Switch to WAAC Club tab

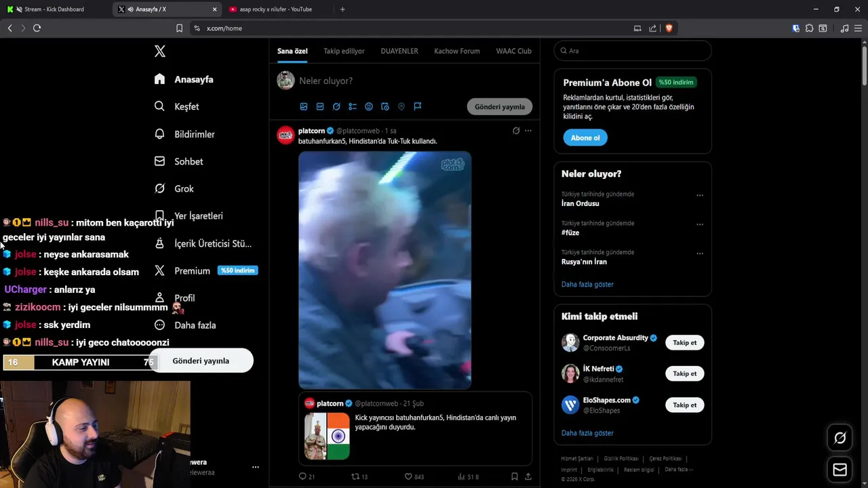coord(513,51)
